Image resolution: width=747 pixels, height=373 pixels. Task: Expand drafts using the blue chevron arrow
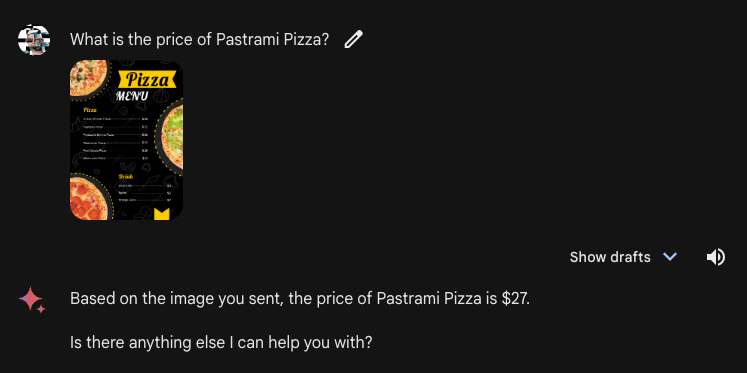670,257
